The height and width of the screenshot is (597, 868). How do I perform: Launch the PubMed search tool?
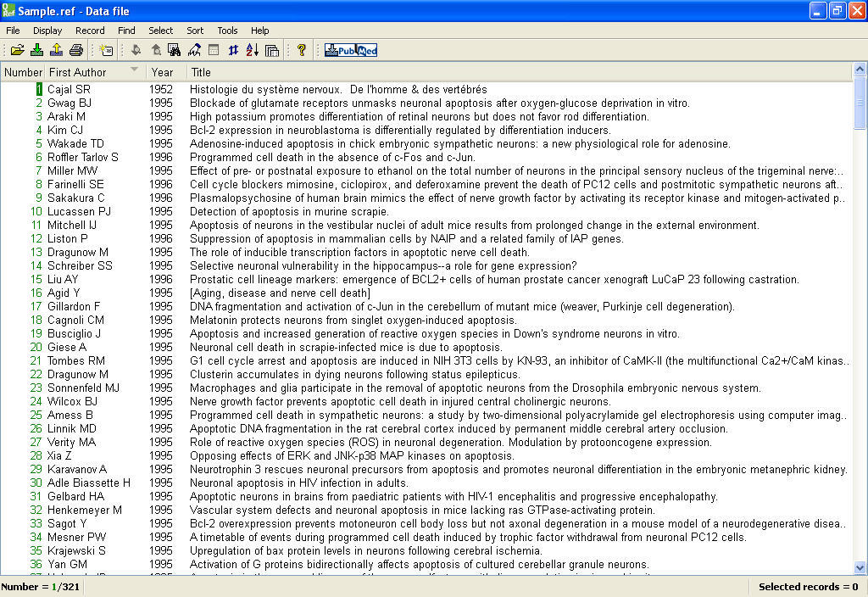point(350,49)
